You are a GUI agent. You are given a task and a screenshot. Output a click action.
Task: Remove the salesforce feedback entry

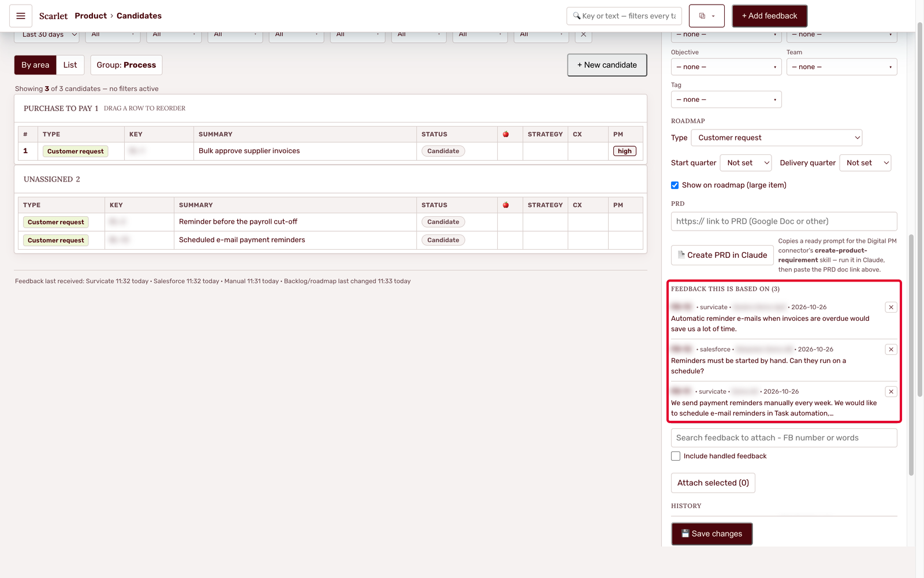[x=891, y=350]
